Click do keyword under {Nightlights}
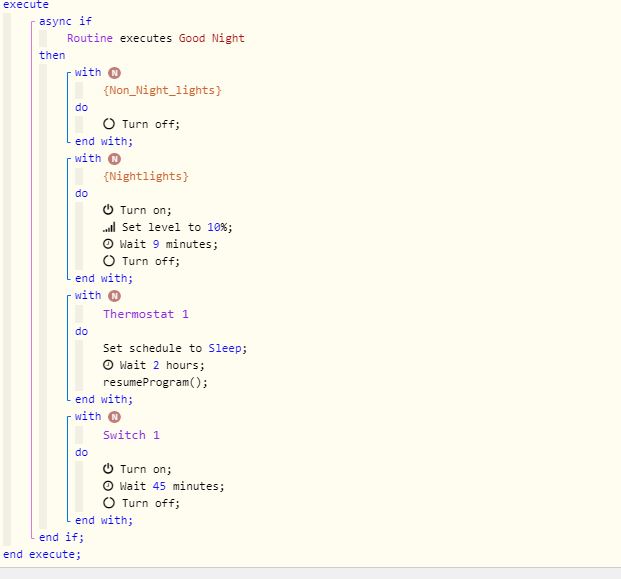 (x=81, y=193)
